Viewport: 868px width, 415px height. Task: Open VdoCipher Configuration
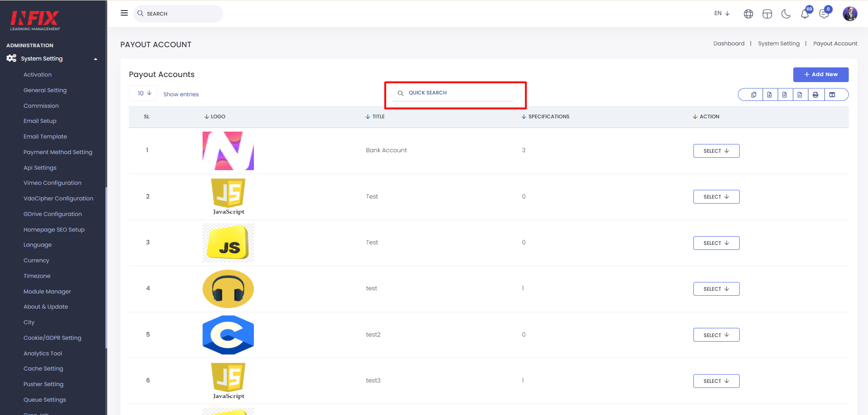58,199
